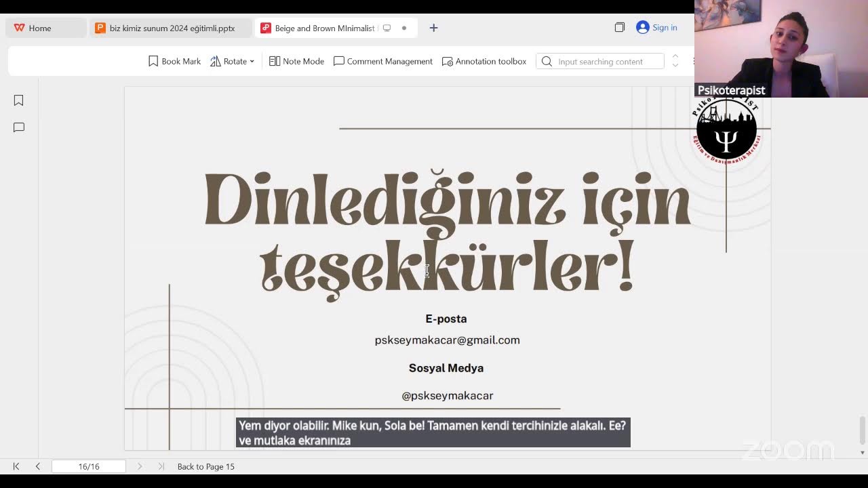Go to previous page arrow
868x488 pixels.
point(38,466)
